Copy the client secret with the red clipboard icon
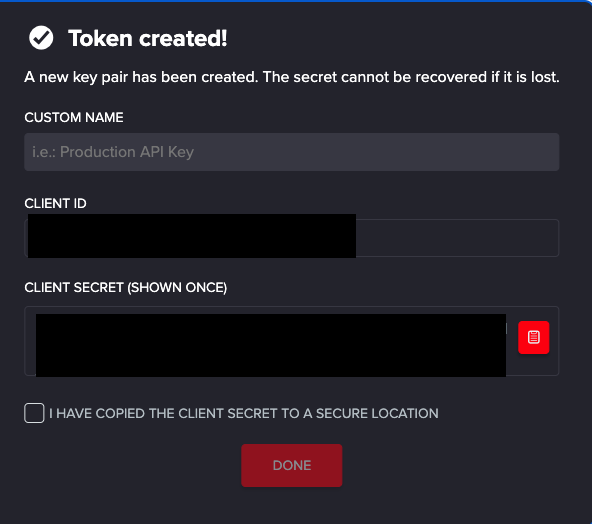 click(x=533, y=337)
